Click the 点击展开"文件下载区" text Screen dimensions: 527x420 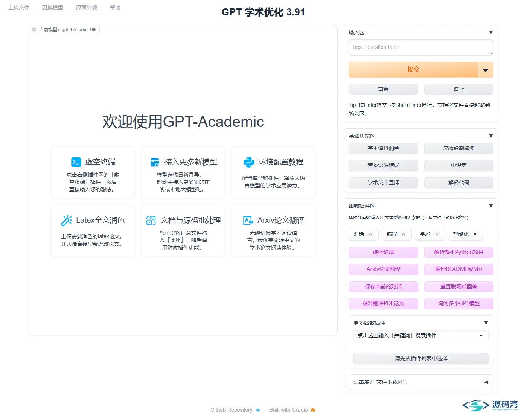tap(380, 382)
